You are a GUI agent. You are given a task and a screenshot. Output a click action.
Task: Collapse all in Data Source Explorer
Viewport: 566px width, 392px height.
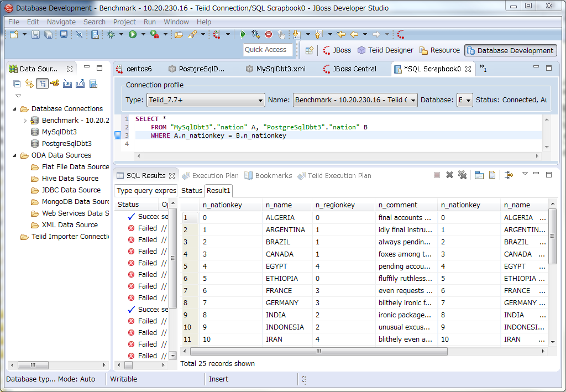pyautogui.click(x=17, y=84)
